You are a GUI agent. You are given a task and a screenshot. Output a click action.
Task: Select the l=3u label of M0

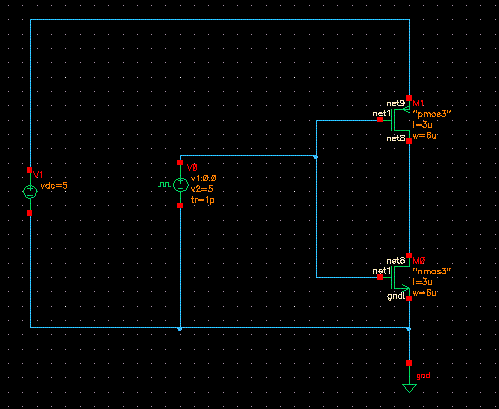coord(422,282)
